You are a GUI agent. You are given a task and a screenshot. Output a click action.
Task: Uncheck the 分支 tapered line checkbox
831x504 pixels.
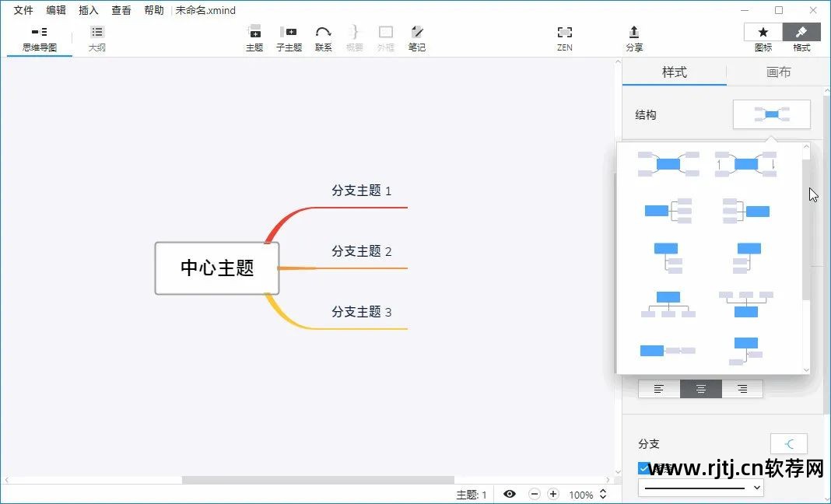[x=643, y=467]
